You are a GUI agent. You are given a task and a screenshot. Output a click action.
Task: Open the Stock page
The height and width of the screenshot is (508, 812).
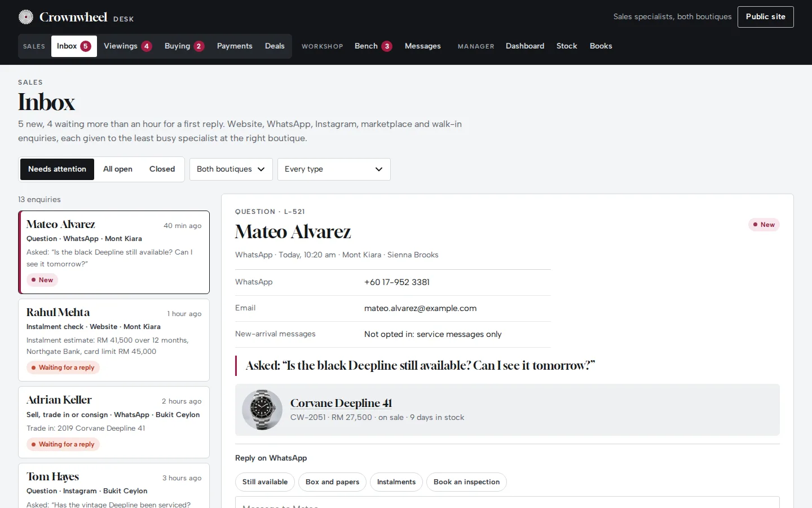(567, 46)
